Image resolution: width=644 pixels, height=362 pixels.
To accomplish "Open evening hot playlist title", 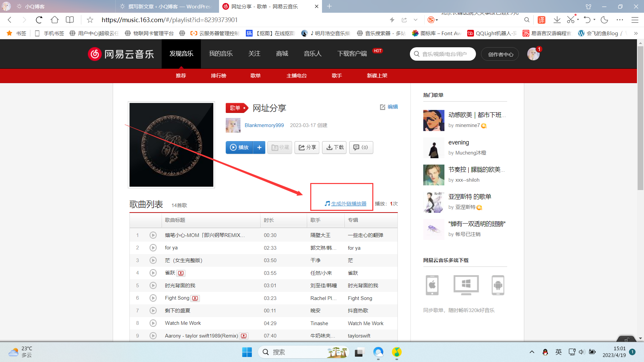I will click(x=459, y=142).
